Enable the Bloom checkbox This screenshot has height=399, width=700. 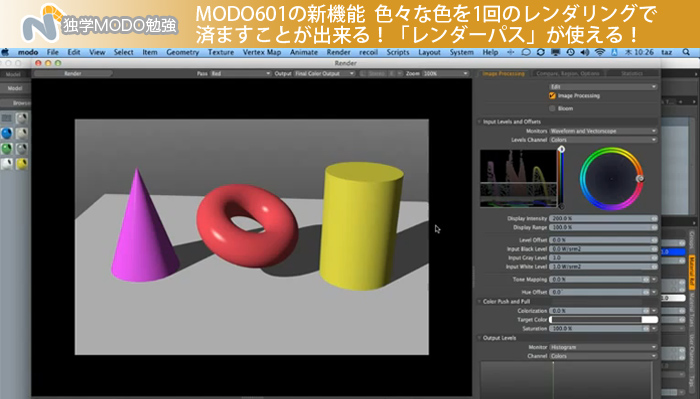552,108
